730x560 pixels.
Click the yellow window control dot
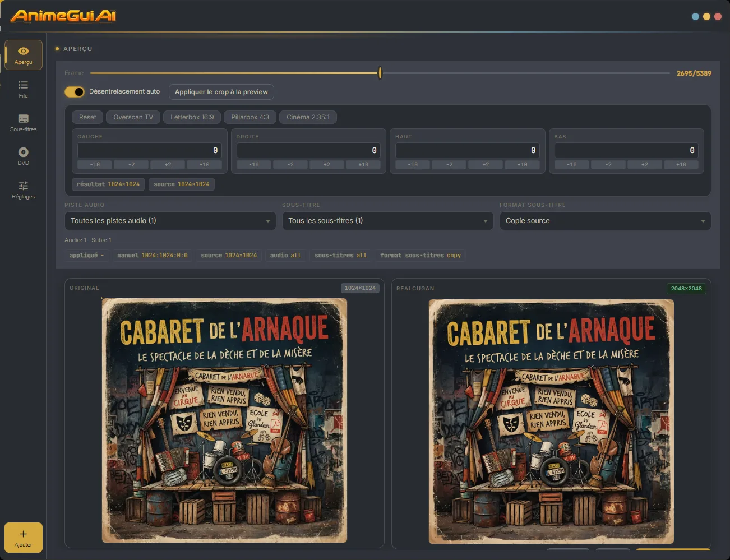706,17
